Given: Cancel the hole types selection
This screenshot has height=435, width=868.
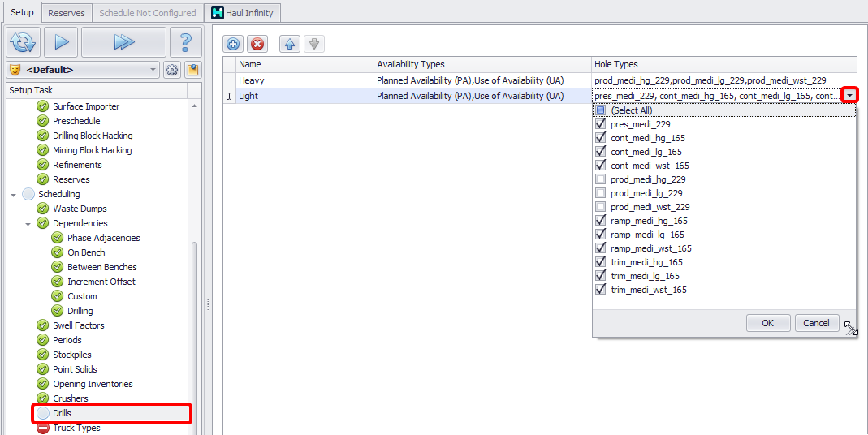Looking at the screenshot, I should pos(817,323).
